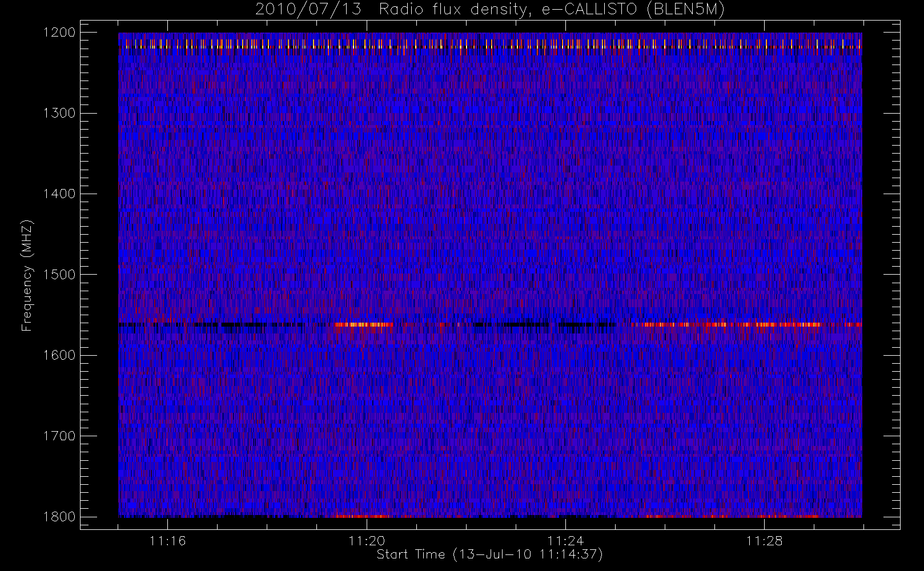
Task: Click the 1500 frequency tick label
Action: [x=60, y=275]
